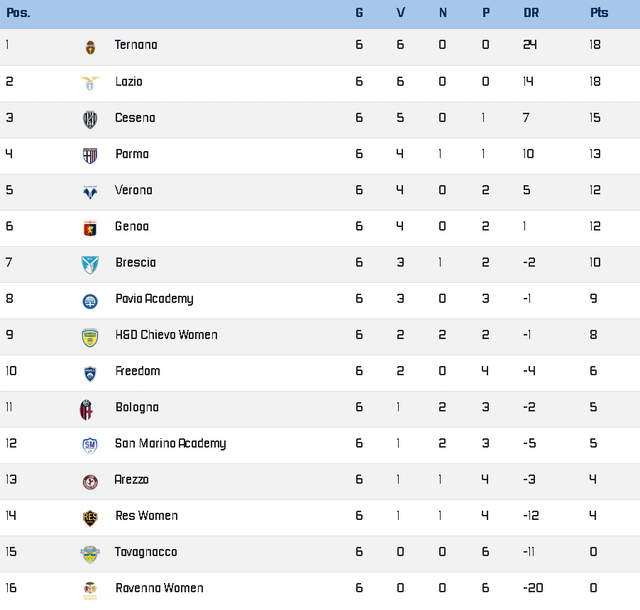Open the Freedom team link

(137, 371)
